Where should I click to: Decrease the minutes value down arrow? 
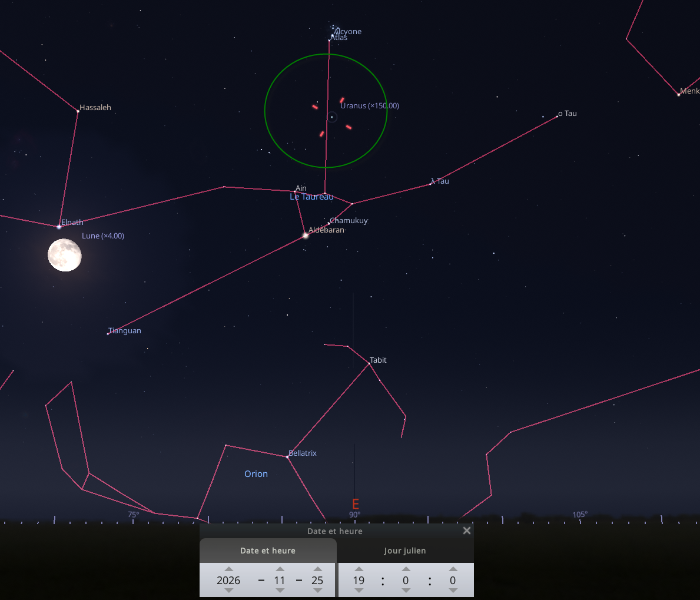coord(406,591)
